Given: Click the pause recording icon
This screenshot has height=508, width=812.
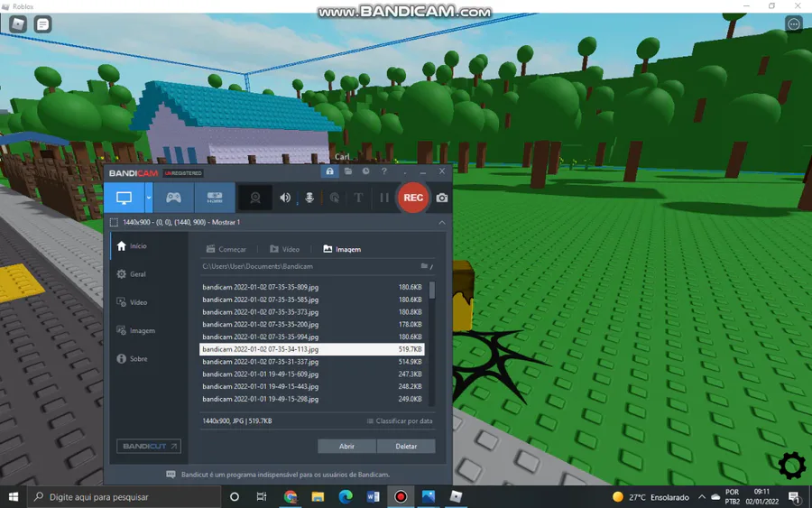Looking at the screenshot, I should click(384, 198).
